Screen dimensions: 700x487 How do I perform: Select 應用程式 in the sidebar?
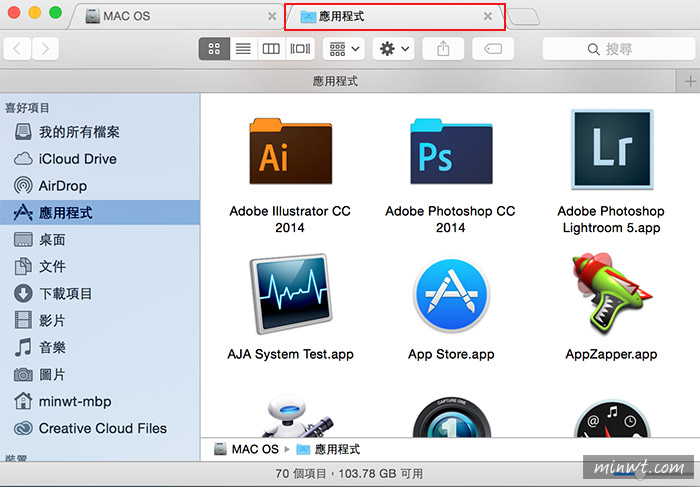click(100, 212)
